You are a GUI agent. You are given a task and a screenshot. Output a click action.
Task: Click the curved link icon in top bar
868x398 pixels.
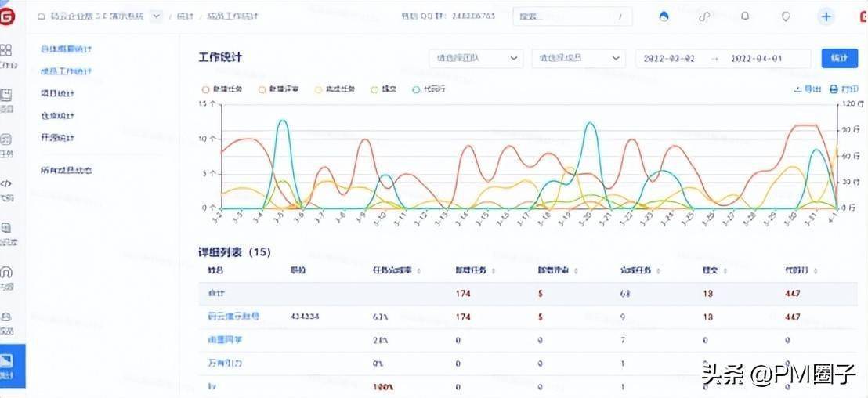click(704, 16)
